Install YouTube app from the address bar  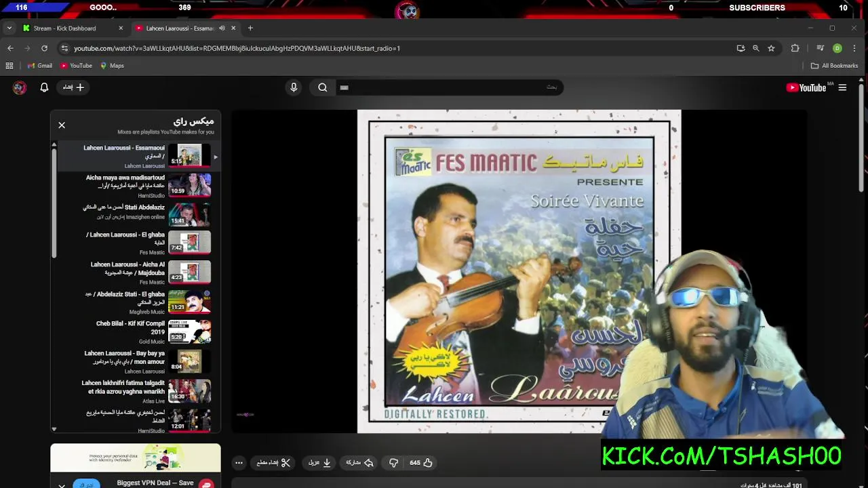(741, 48)
